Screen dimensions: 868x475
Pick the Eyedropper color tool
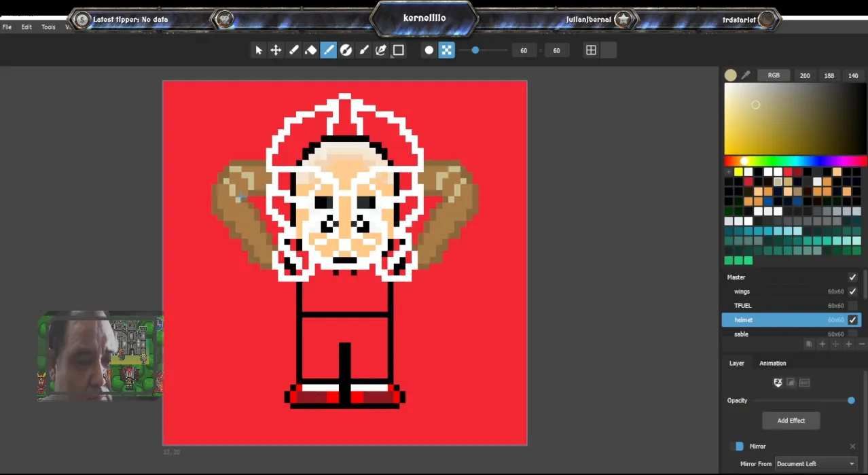tap(746, 75)
